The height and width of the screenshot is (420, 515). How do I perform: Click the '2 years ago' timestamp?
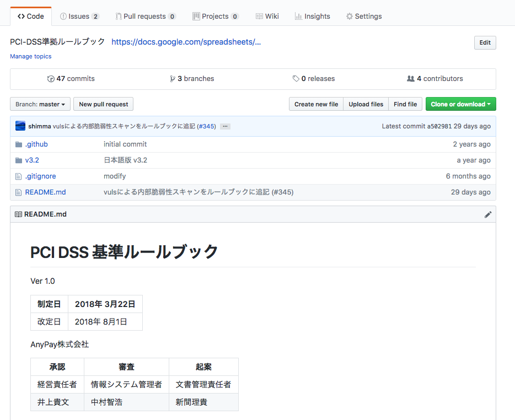click(x=471, y=144)
